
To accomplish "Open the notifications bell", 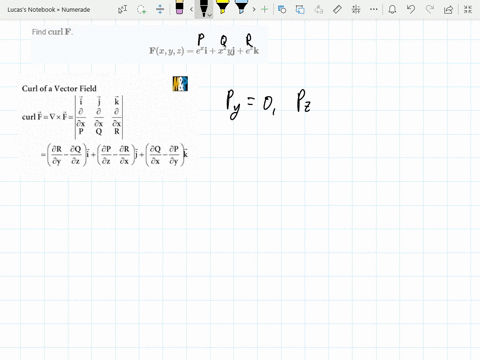I will click(392, 9).
